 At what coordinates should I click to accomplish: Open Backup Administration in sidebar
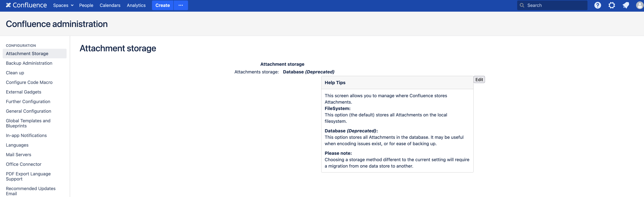tap(29, 63)
